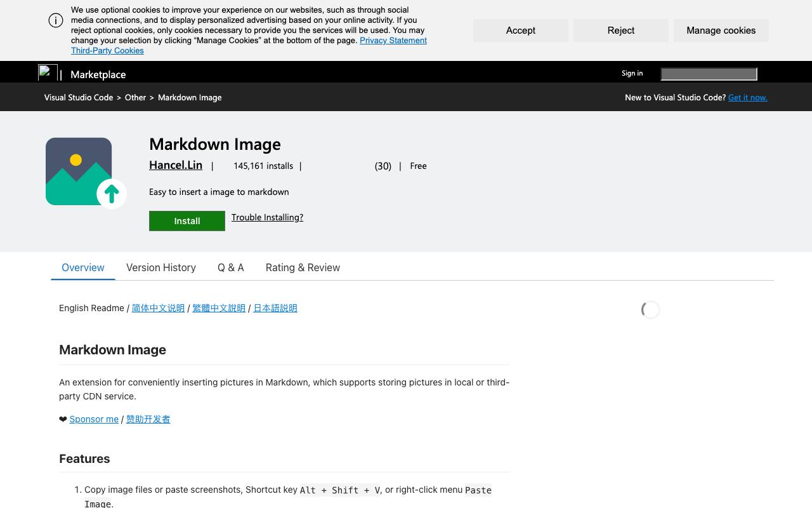
Task: Click the (30) ratings count
Action: pyautogui.click(x=383, y=166)
